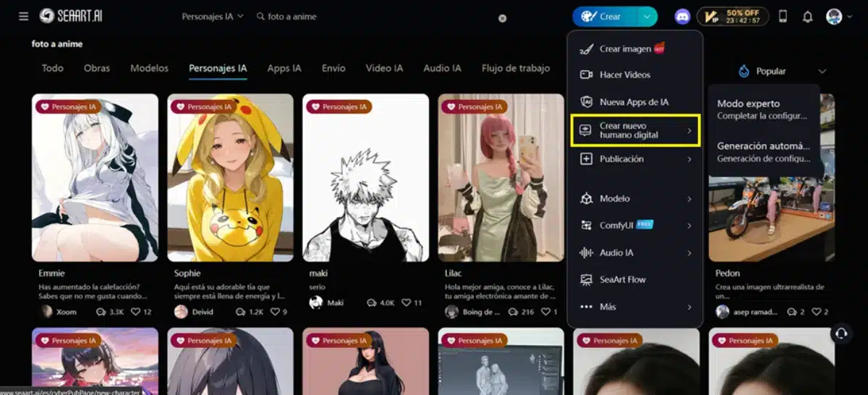Switch to the Modelos tab

point(149,69)
